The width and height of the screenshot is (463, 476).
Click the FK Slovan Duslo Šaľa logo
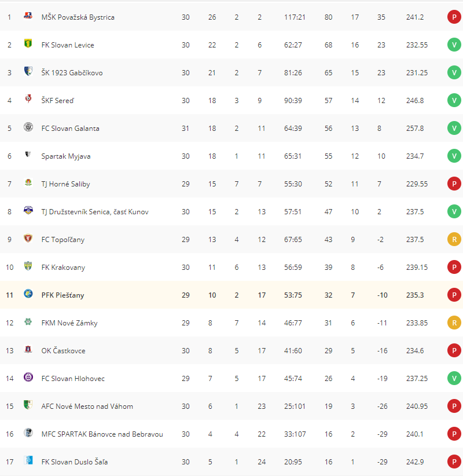tap(28, 460)
